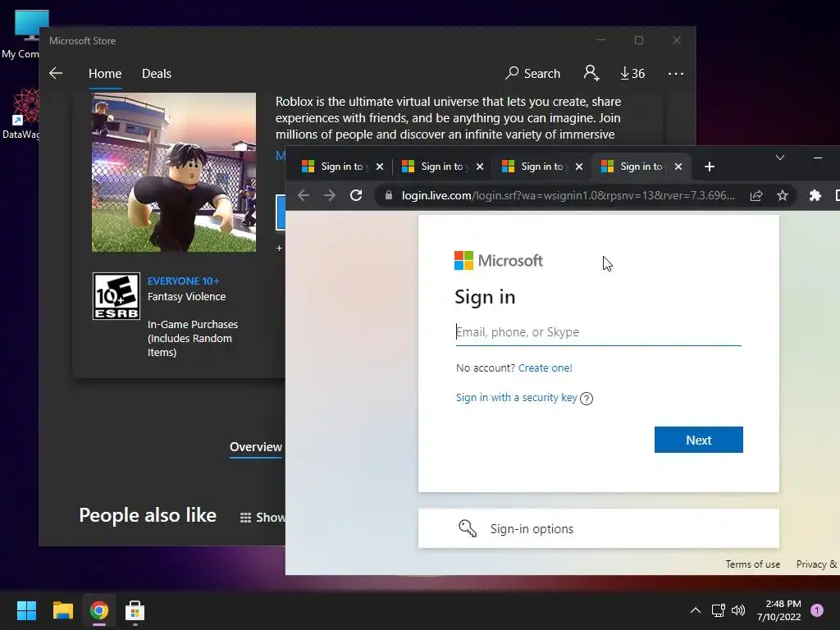Click the volume speaker tray icon
Screen dimensions: 840x630
point(738,610)
